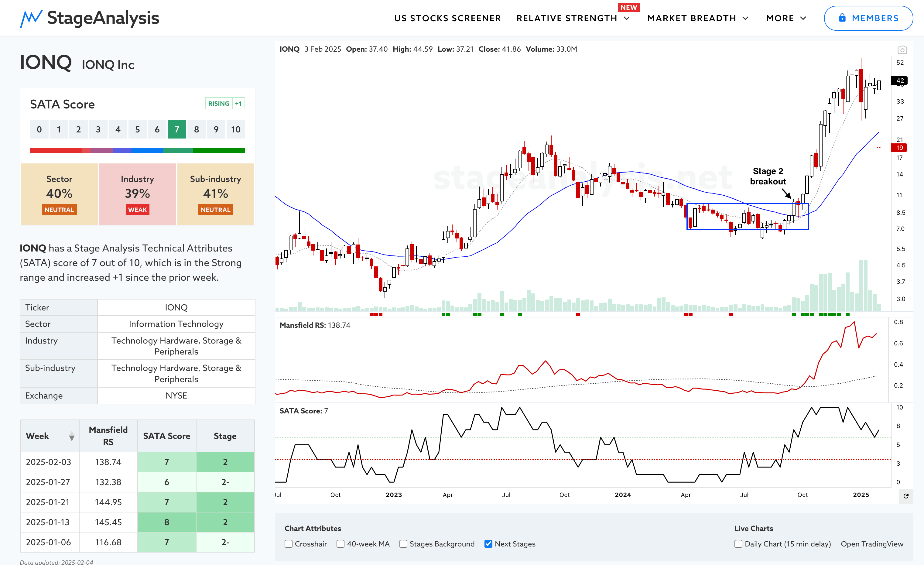Click the RISING +1 badge
The height and width of the screenshot is (565, 924).
point(225,104)
